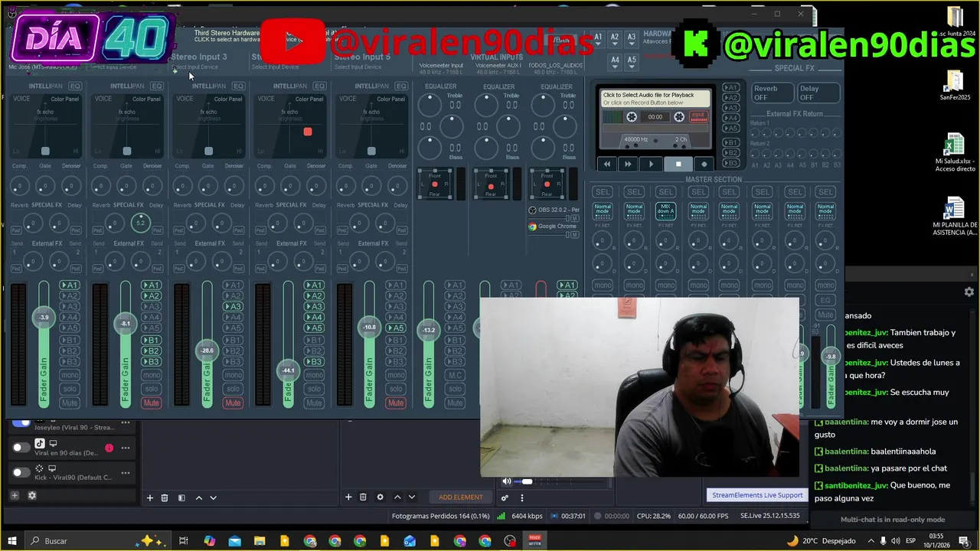Click the red Intellipan pan-pad marker
The width and height of the screenshot is (980, 551).
pyautogui.click(x=308, y=132)
